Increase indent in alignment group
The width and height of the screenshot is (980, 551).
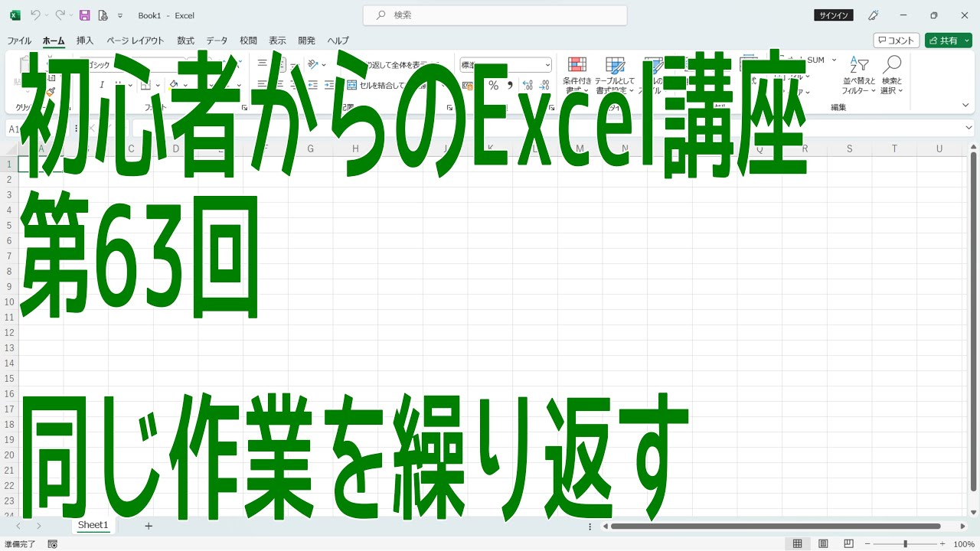pyautogui.click(x=329, y=85)
